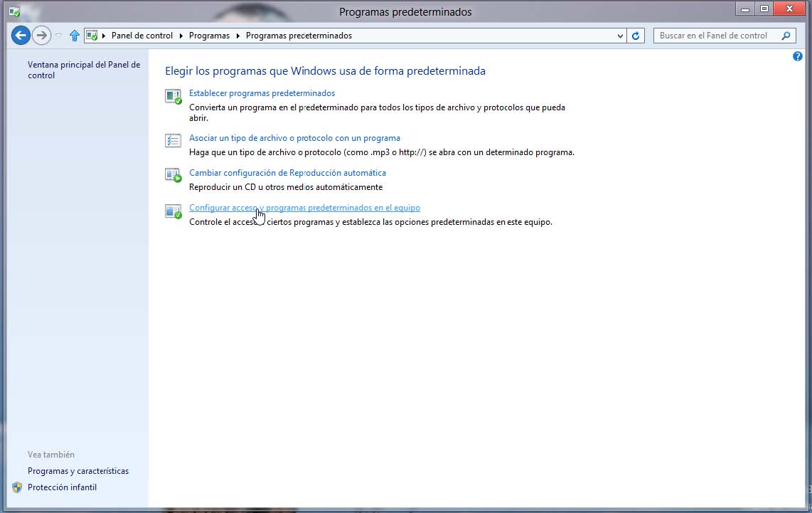
Task: Open the blue Help question-mark icon
Action: [x=798, y=56]
